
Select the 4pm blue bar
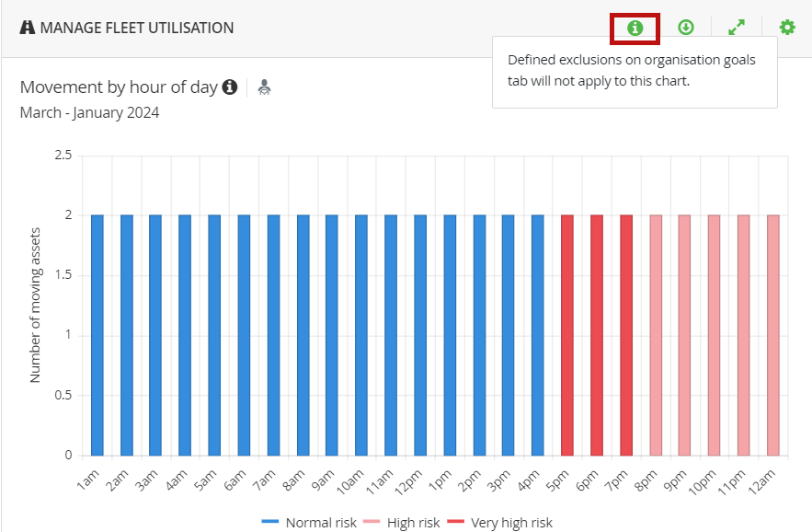538,335
